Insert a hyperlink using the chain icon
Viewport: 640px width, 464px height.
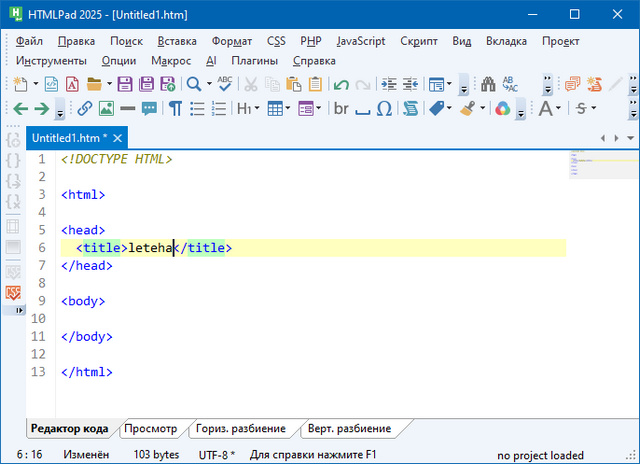(85, 108)
